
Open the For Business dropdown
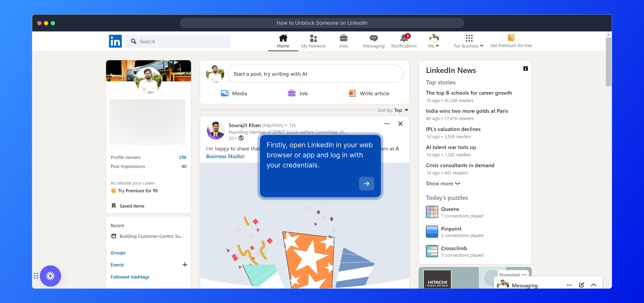point(468,46)
